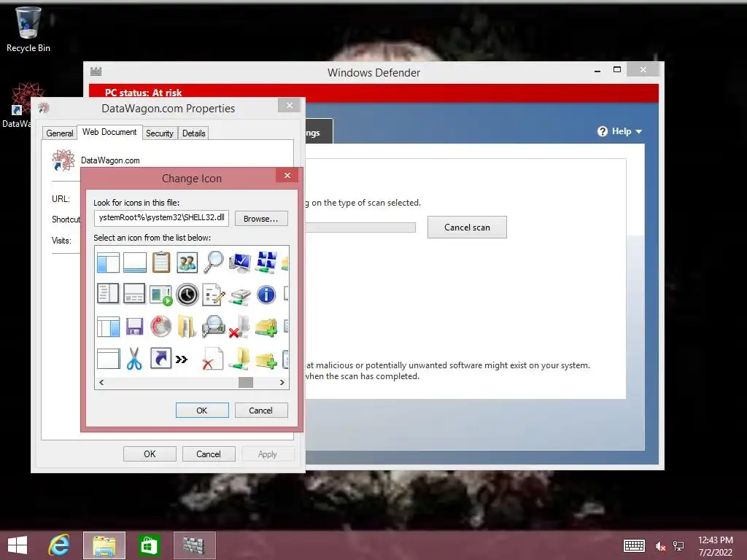Click Browse... in Change Icon dialog

[x=261, y=219]
